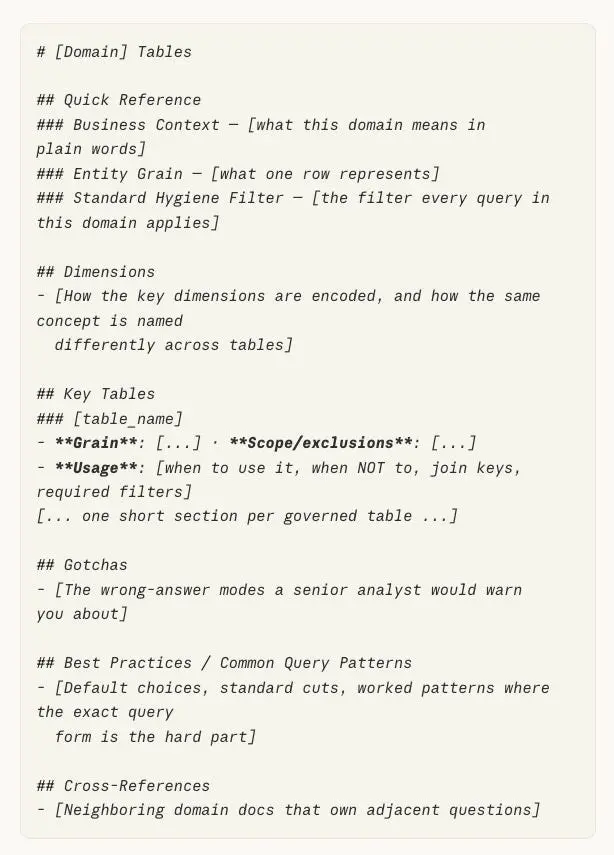Click the "## Quick Reference" heading
The height and width of the screenshot is (855, 614).
click(119, 100)
